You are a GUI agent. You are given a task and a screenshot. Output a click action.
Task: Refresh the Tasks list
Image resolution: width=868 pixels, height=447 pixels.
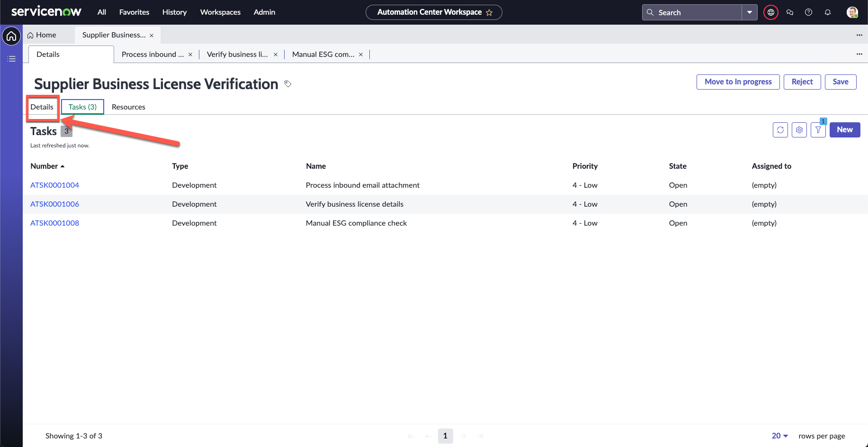[x=780, y=130]
